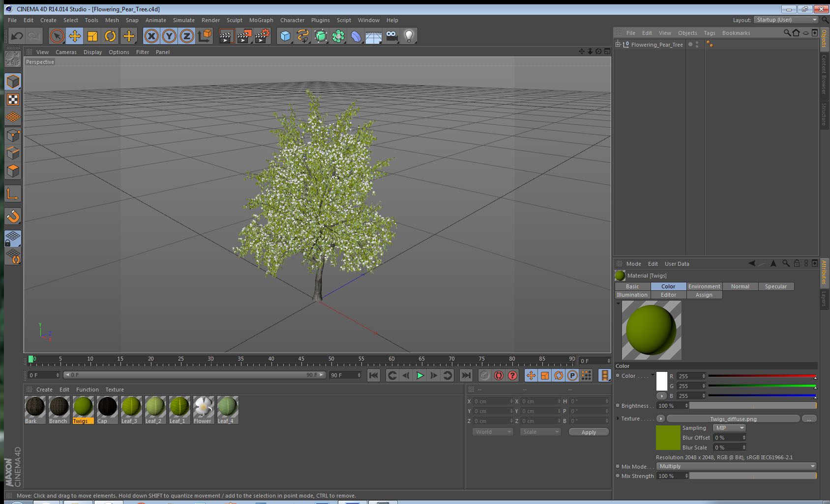Open the MoGraph menu

pyautogui.click(x=261, y=20)
